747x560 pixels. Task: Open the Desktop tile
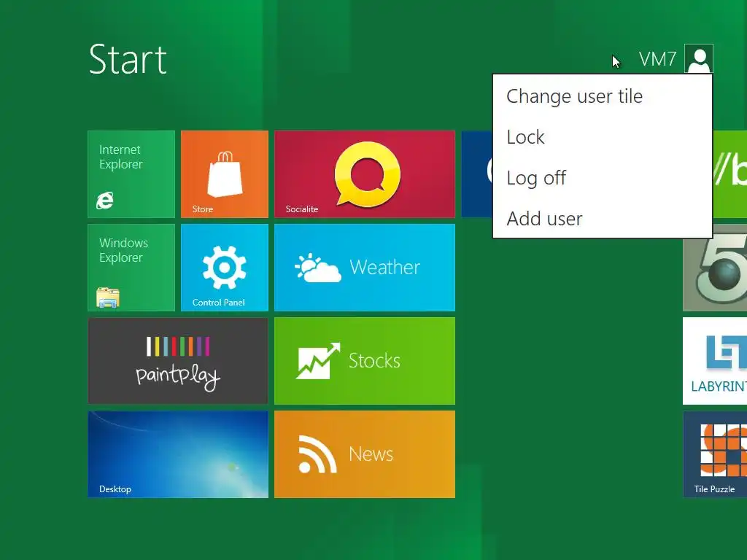(x=178, y=454)
